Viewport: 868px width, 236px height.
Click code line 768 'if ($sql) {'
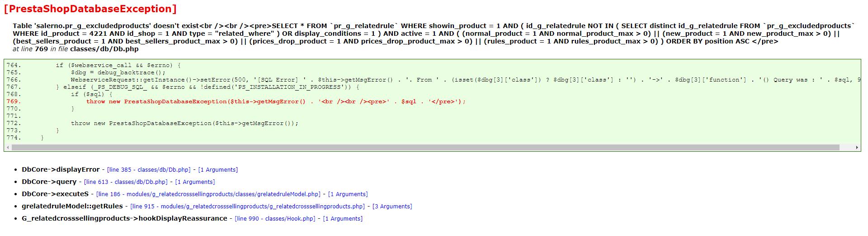(x=92, y=94)
